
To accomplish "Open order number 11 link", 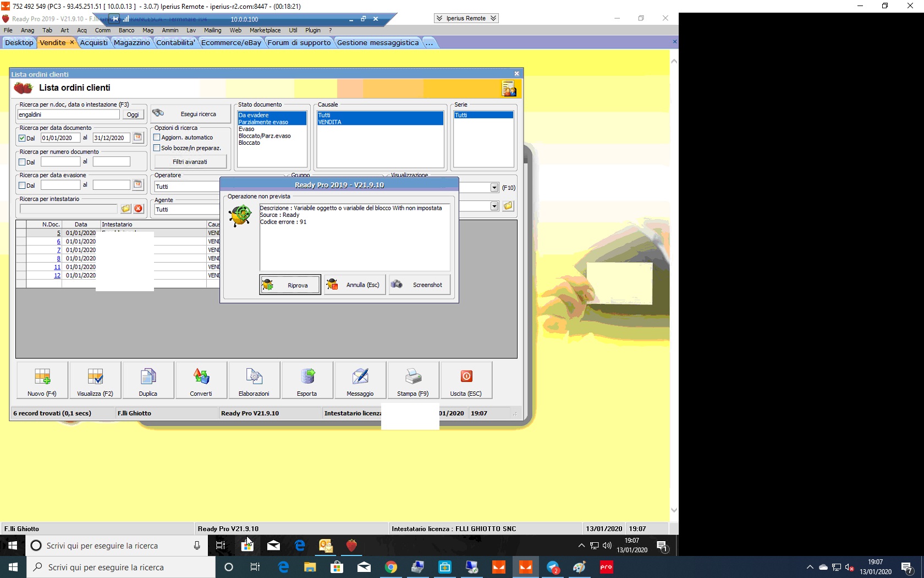I will coord(57,267).
